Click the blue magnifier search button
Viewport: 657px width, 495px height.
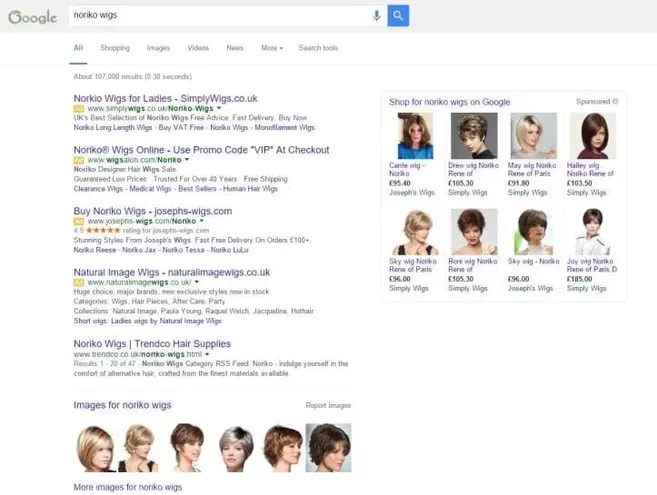398,16
